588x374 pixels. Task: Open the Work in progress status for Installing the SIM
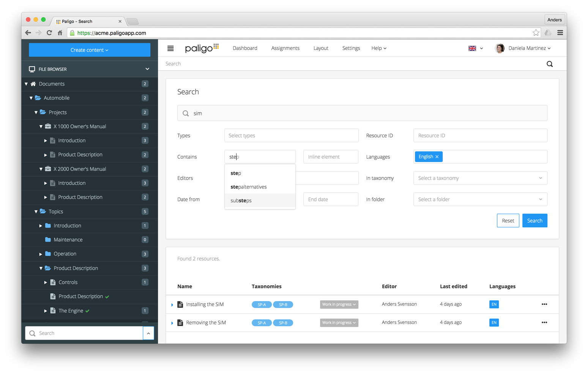click(339, 304)
